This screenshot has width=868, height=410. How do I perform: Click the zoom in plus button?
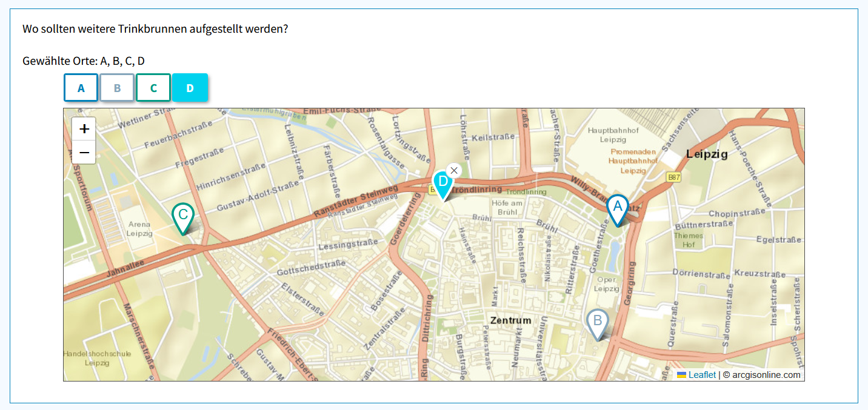84,128
